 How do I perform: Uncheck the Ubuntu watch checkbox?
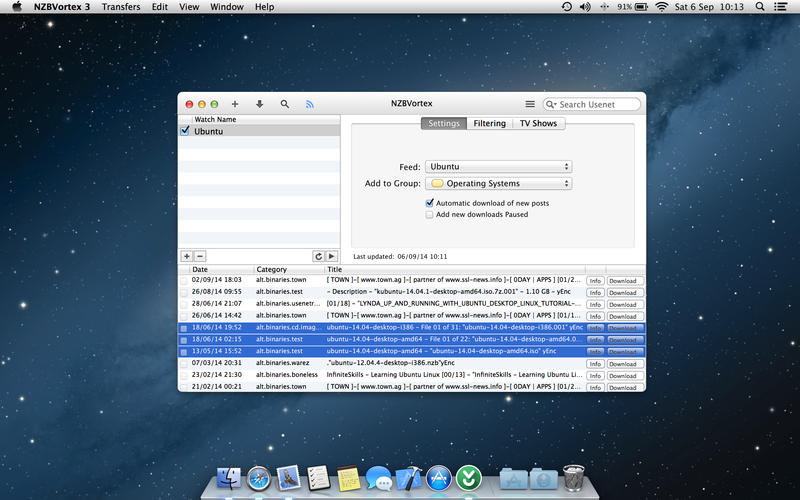(185, 131)
